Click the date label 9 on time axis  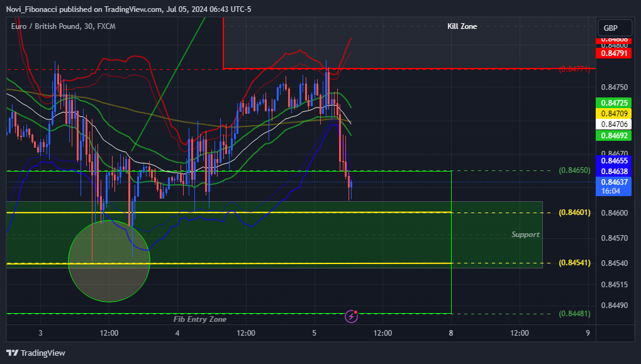[x=588, y=333]
